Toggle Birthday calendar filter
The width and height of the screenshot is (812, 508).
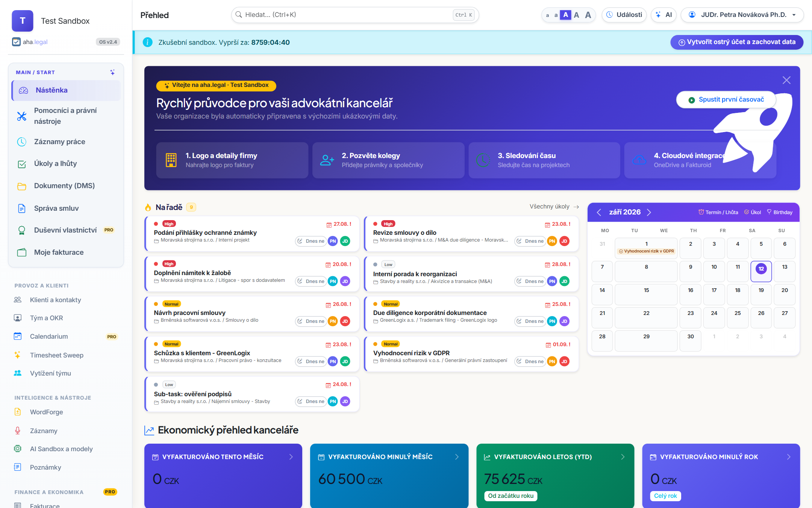(x=780, y=212)
